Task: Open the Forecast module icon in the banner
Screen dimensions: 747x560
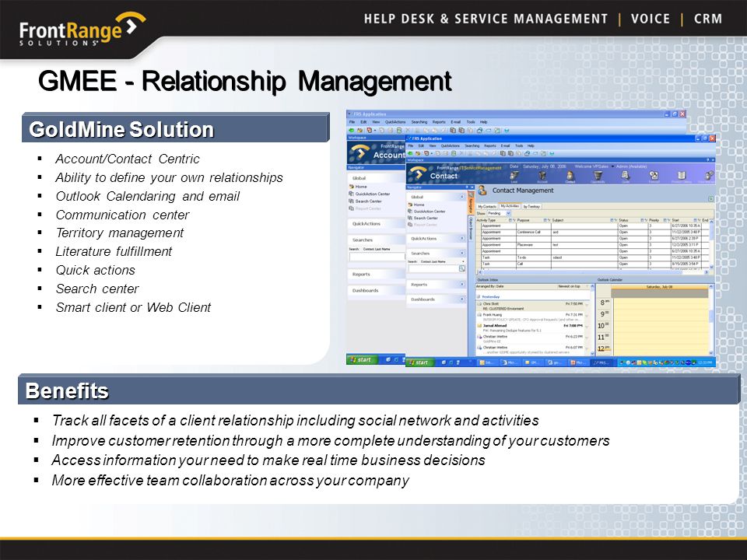Action: [x=654, y=177]
